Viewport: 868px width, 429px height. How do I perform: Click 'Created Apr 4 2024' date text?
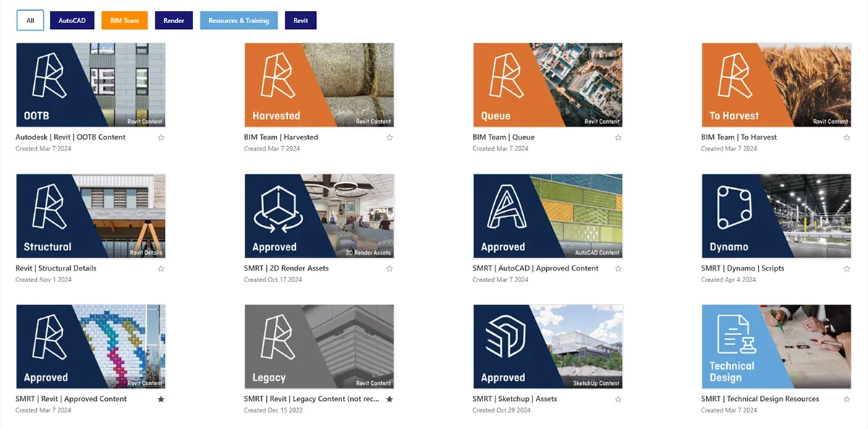(x=729, y=280)
